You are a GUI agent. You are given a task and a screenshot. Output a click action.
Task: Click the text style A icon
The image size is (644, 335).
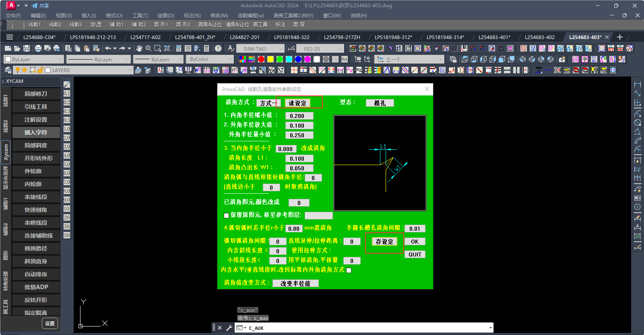pos(231,48)
